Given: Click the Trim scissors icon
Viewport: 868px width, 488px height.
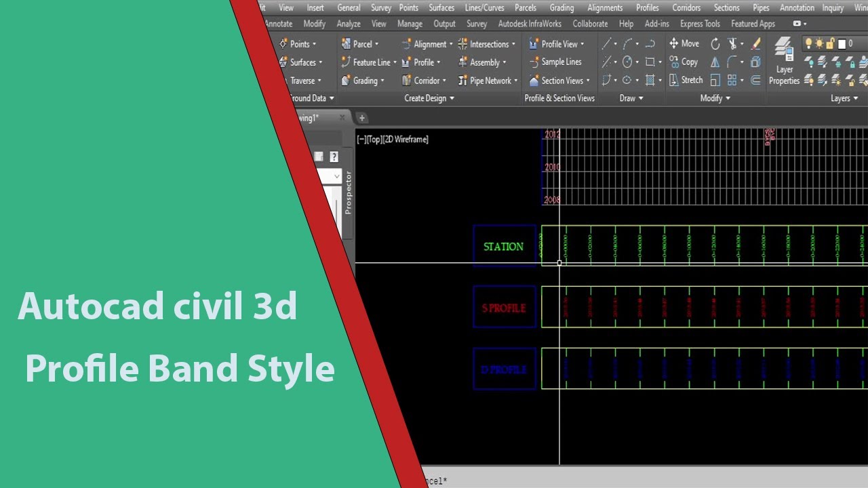Looking at the screenshot, I should pos(732,44).
